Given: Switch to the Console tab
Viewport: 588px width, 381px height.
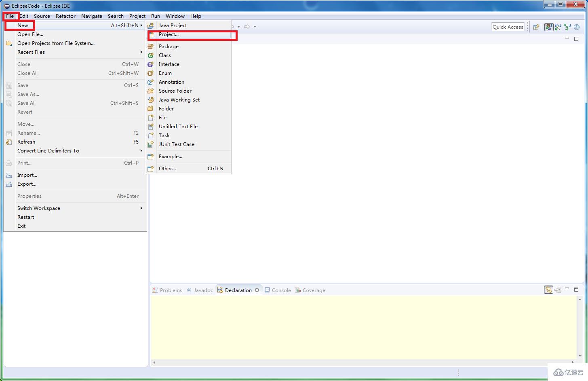Looking at the screenshot, I should tap(278, 290).
